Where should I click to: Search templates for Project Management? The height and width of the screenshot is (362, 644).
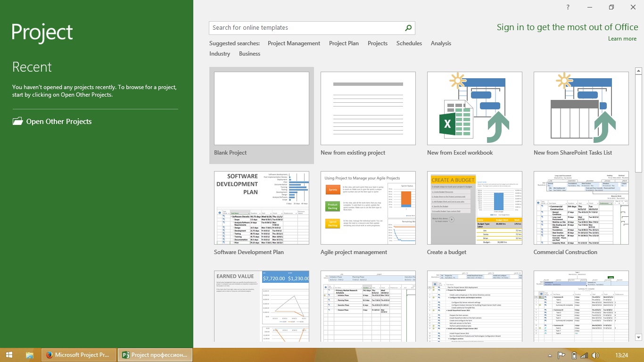[294, 43]
